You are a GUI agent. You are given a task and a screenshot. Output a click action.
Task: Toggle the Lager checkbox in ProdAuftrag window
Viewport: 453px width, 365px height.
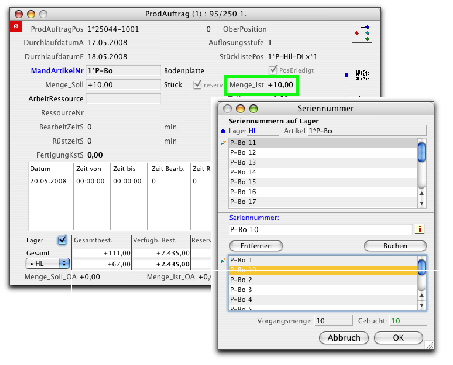62,240
